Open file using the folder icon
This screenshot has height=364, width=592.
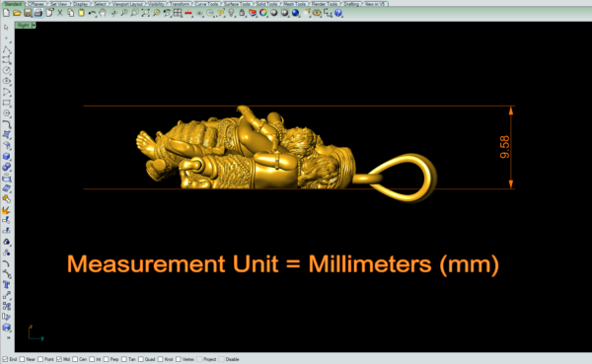pos(17,13)
